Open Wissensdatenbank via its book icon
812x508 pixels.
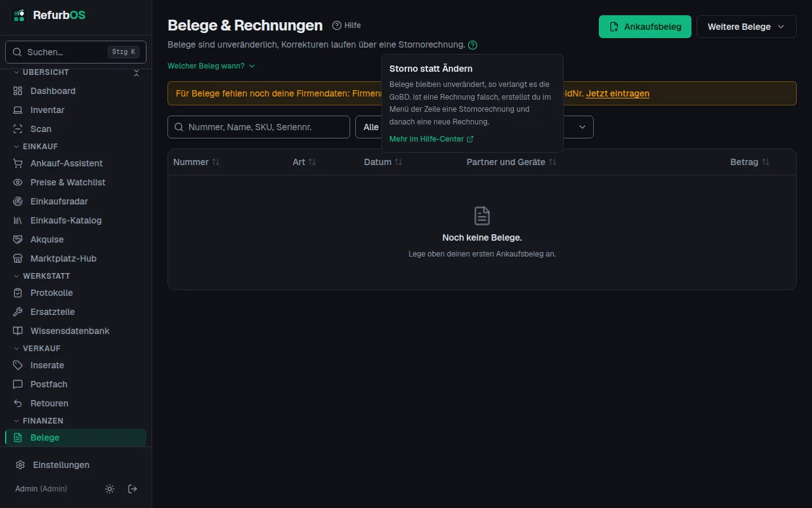click(18, 331)
